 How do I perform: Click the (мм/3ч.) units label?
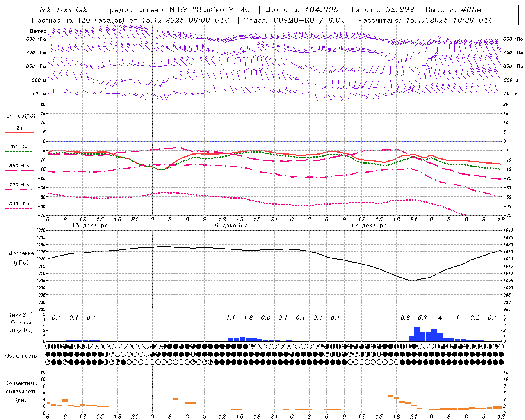(21, 315)
